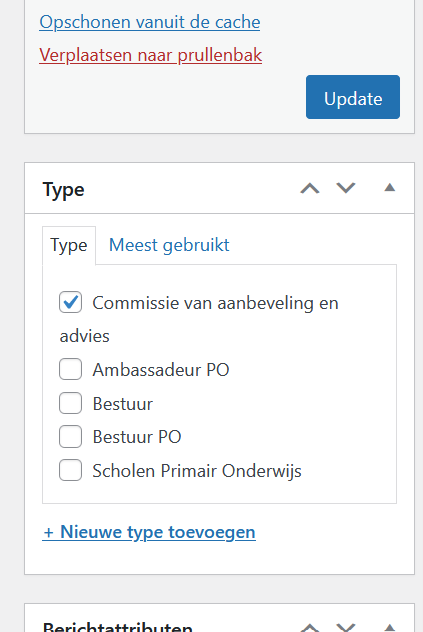This screenshot has width=423, height=632.
Task: Move the Berichtattributen panel down
Action: [x=346, y=627]
